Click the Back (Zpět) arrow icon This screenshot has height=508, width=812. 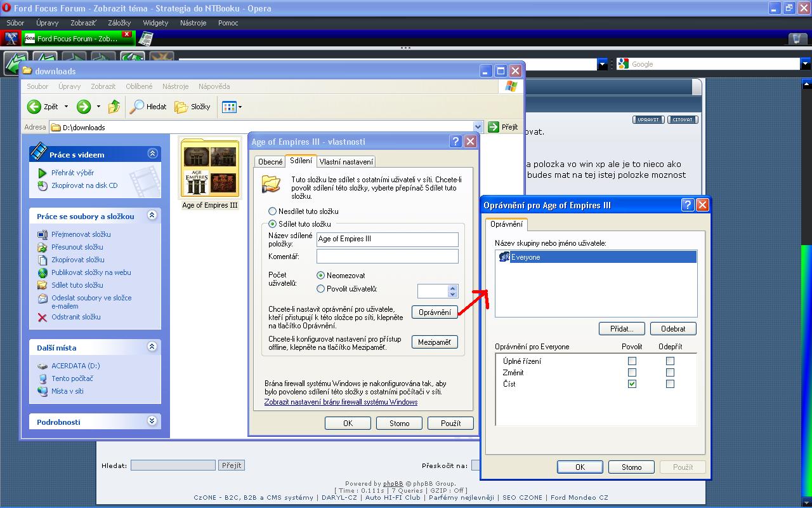pos(34,107)
